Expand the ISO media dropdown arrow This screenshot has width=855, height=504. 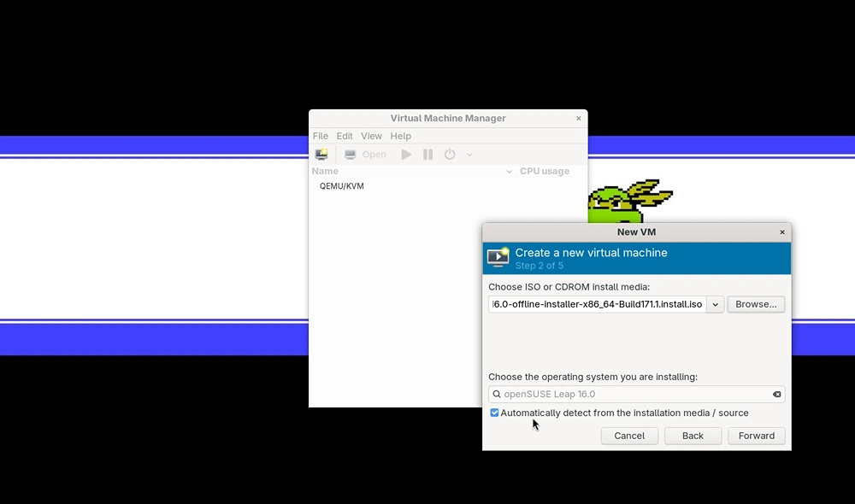(716, 304)
